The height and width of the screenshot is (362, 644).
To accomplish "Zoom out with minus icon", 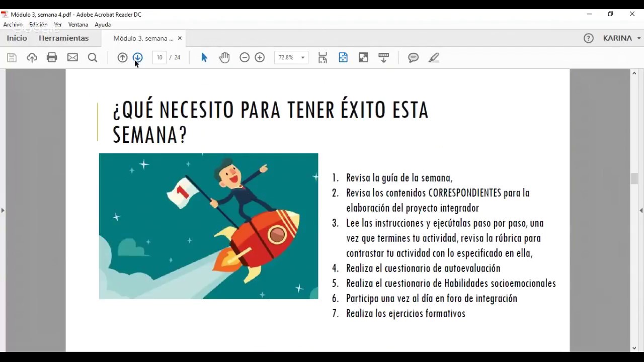I will pyautogui.click(x=245, y=58).
